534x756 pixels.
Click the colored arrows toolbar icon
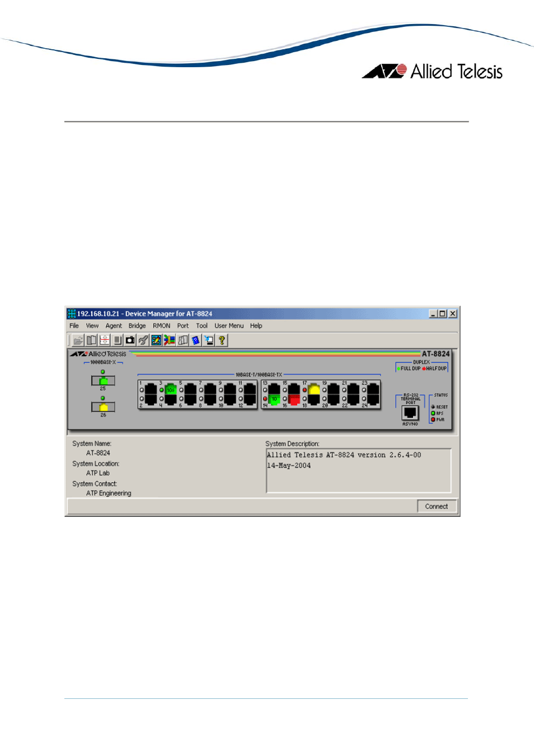(x=169, y=340)
